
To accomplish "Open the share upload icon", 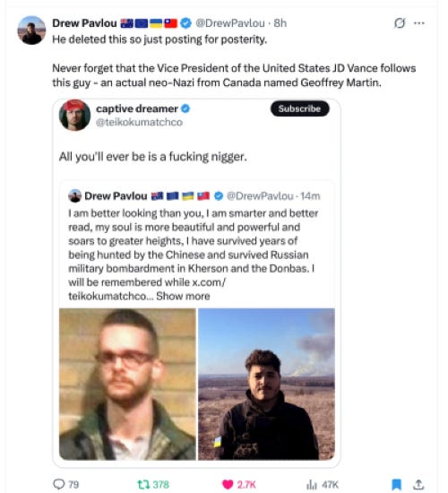I will (418, 484).
